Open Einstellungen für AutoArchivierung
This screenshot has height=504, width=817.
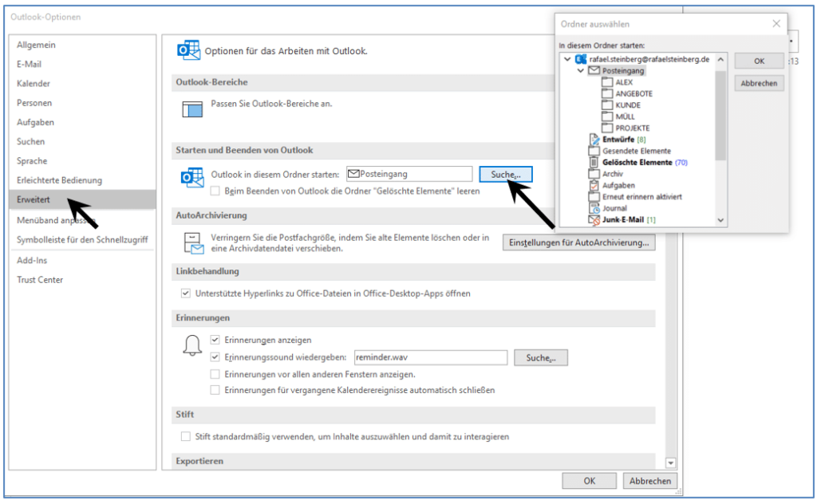pyautogui.click(x=579, y=242)
